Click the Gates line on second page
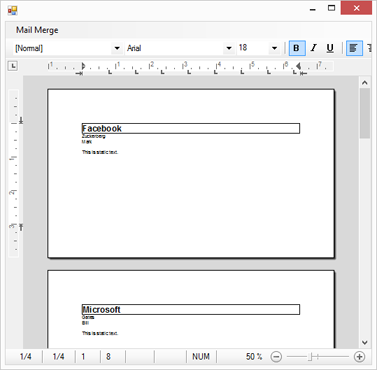377x370 pixels. point(88,317)
